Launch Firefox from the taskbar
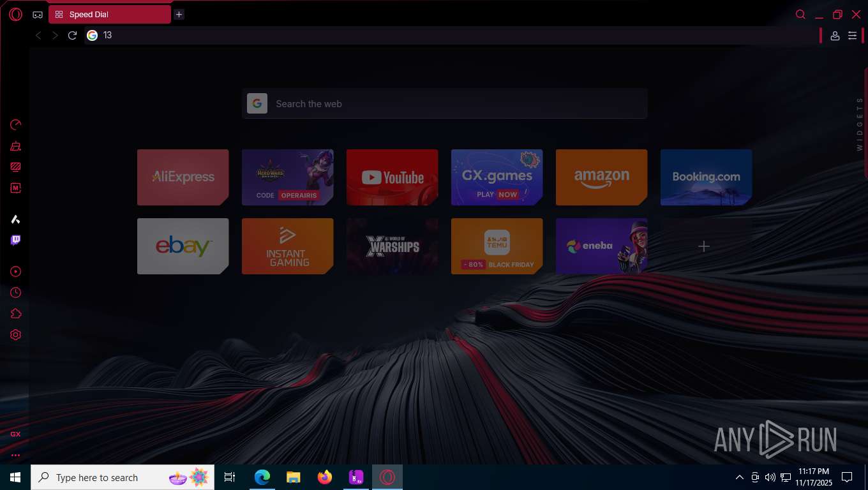 point(325,477)
